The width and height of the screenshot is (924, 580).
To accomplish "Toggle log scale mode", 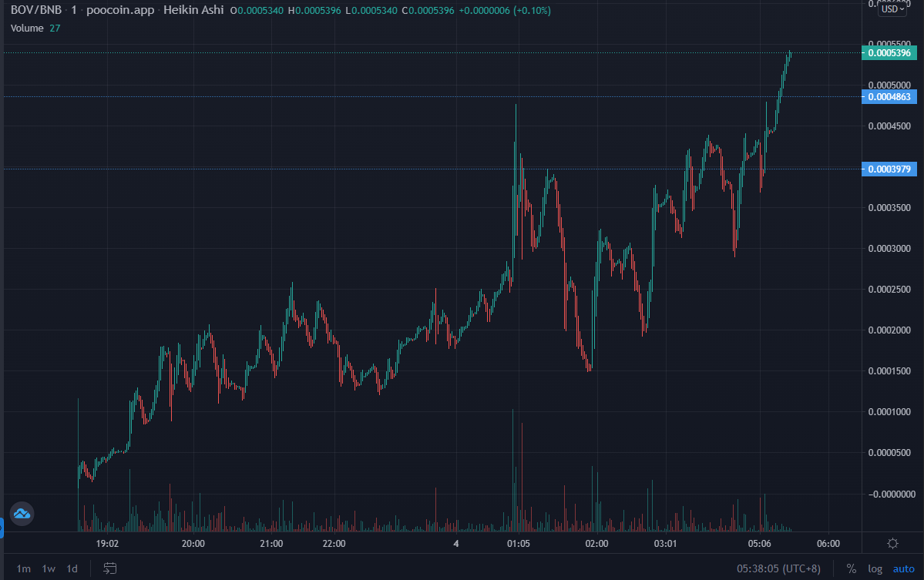I will pyautogui.click(x=875, y=568).
